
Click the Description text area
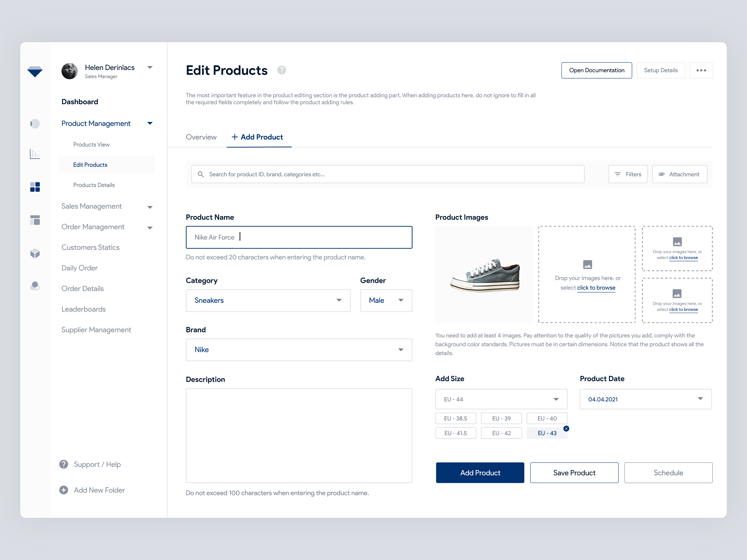point(299,435)
